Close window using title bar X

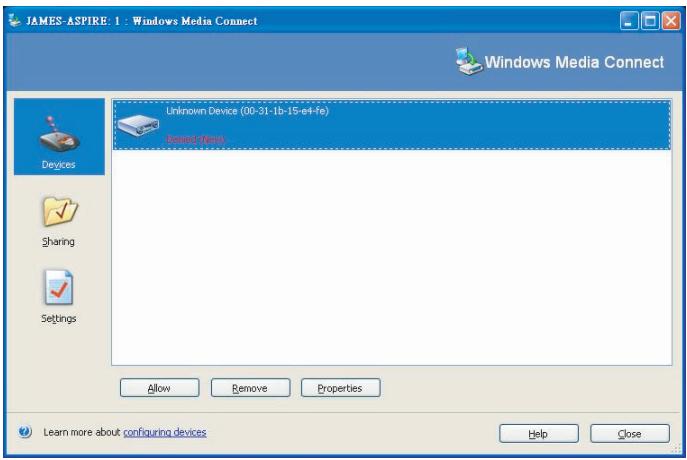click(671, 21)
